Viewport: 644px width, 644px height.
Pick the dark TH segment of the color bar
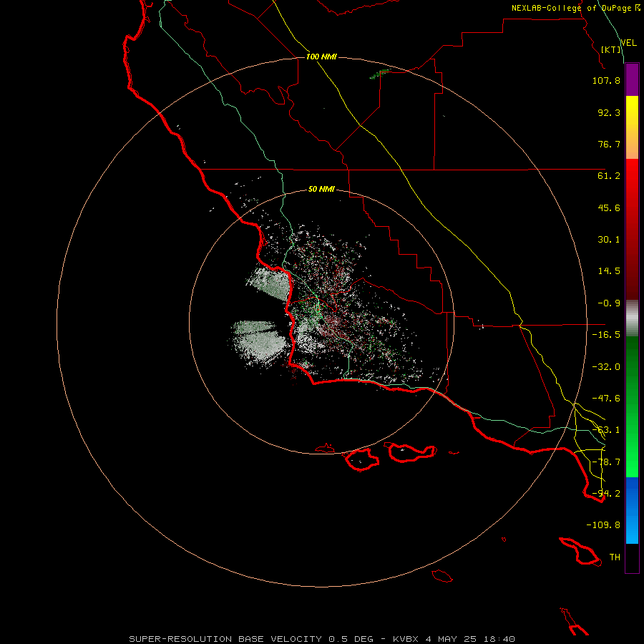(x=632, y=558)
